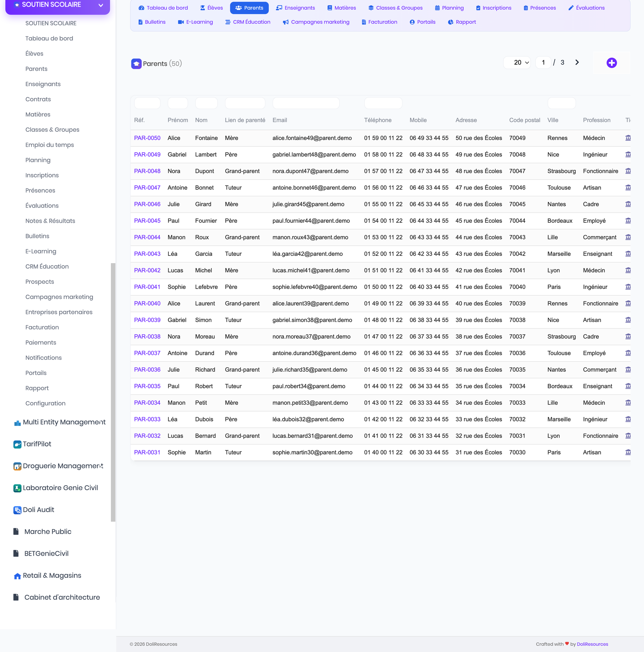The width and height of the screenshot is (644, 652).
Task: Go to next page chevron arrow
Action: [x=577, y=63]
